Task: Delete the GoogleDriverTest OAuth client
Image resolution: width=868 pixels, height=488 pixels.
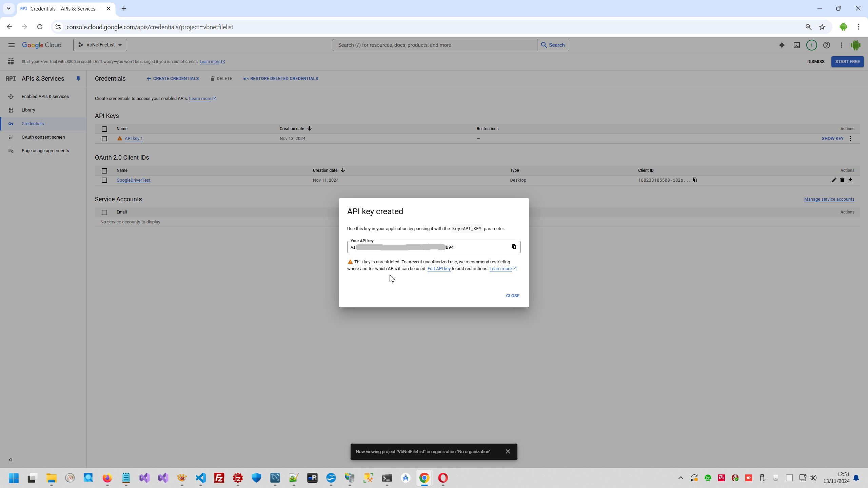Action: point(842,180)
